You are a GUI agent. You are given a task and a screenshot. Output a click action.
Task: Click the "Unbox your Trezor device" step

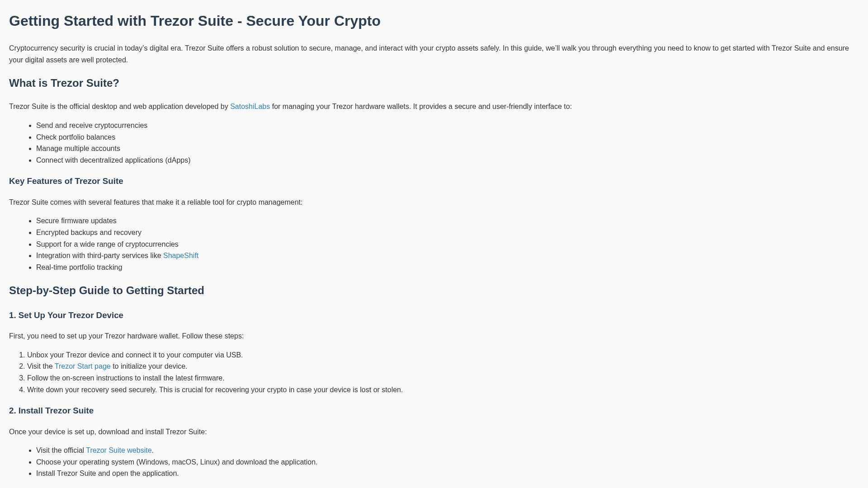[135, 355]
